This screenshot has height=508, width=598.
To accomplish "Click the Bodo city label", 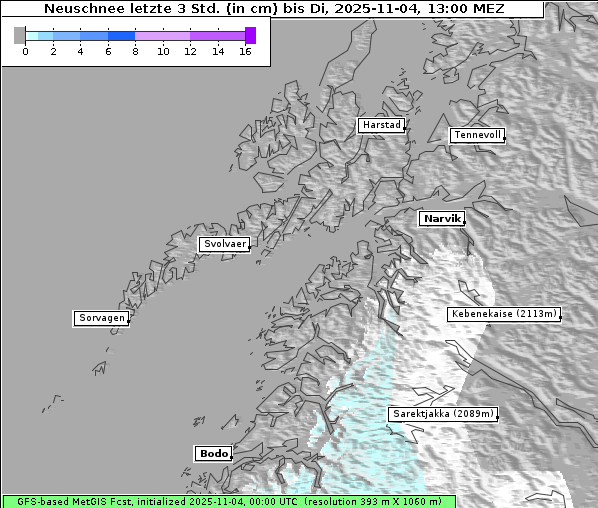I will point(213,454).
